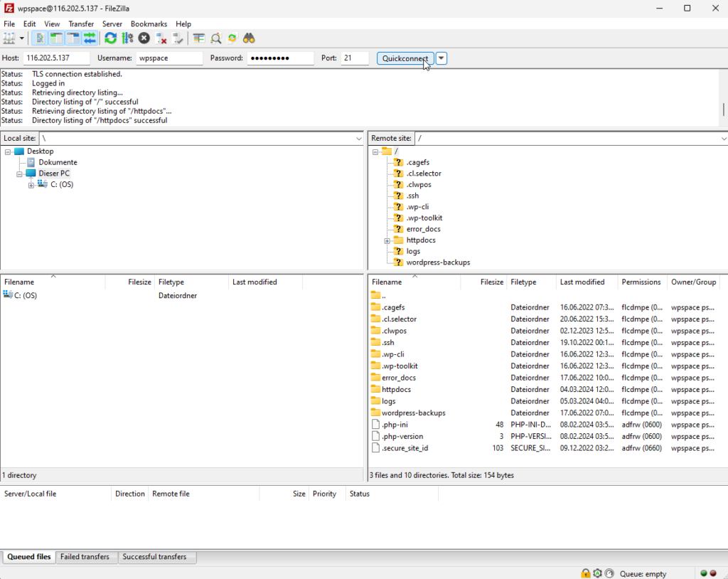The image size is (728, 579).
Task: Cancel current operation
Action: [144, 38]
